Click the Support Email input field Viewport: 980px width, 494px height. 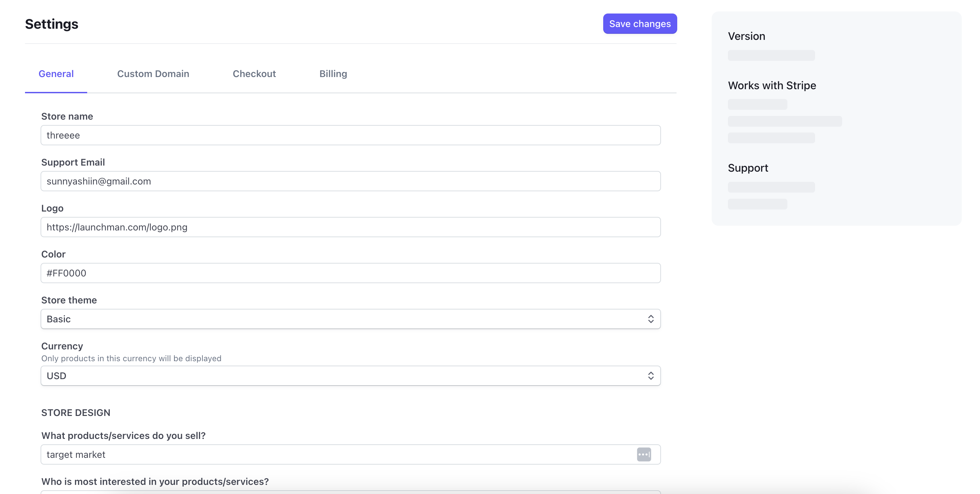(350, 181)
